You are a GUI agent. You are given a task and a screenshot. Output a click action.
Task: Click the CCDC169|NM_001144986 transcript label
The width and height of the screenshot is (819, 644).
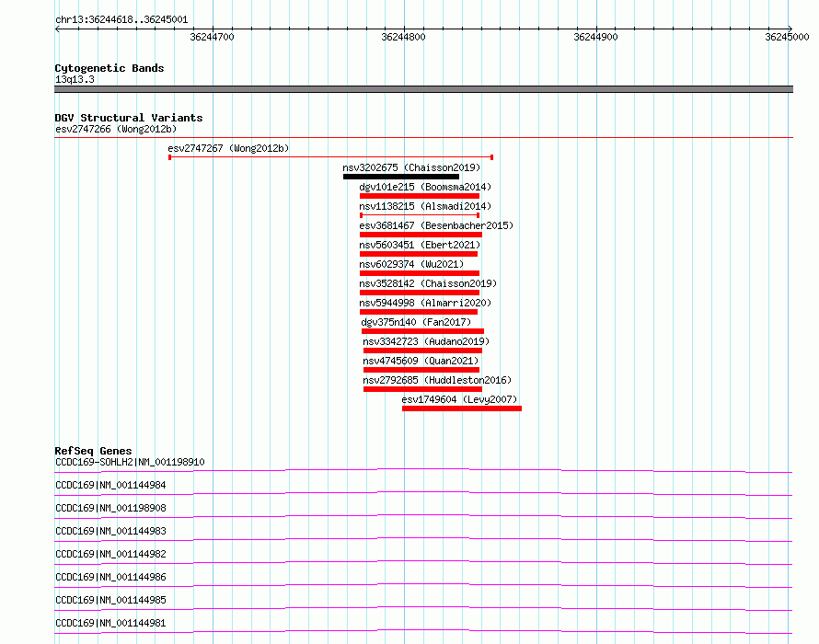tap(110, 577)
